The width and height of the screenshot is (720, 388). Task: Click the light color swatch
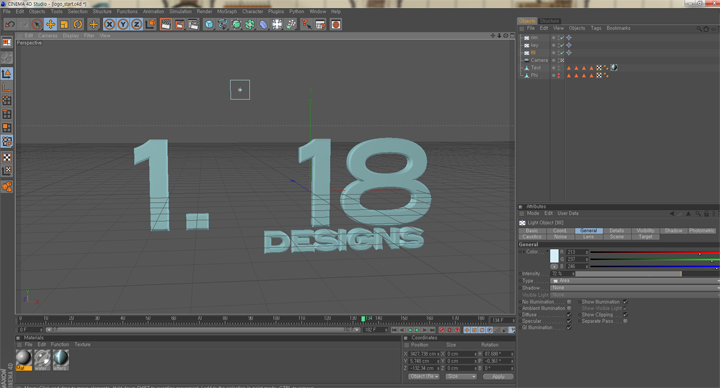tap(554, 256)
